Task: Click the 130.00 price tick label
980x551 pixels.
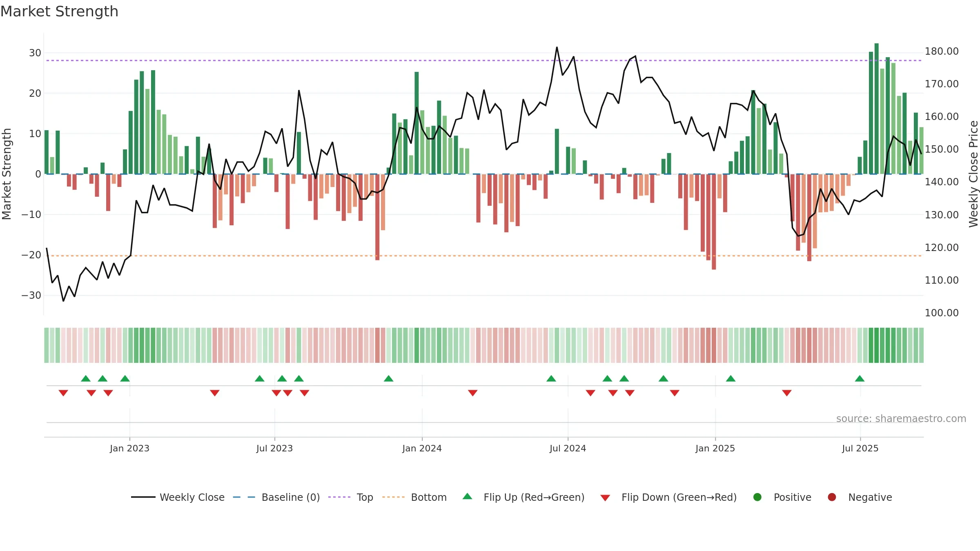Action: [942, 215]
